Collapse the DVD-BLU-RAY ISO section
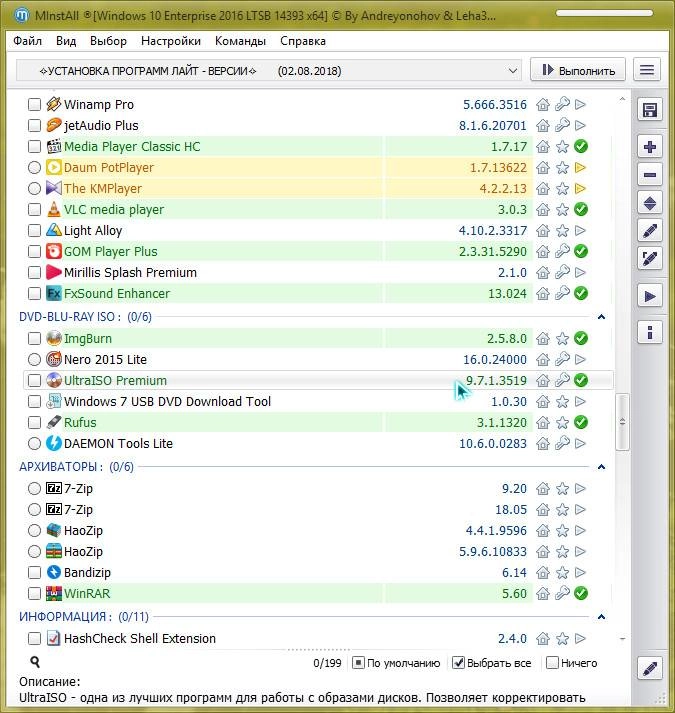The height and width of the screenshot is (713, 675). point(601,316)
